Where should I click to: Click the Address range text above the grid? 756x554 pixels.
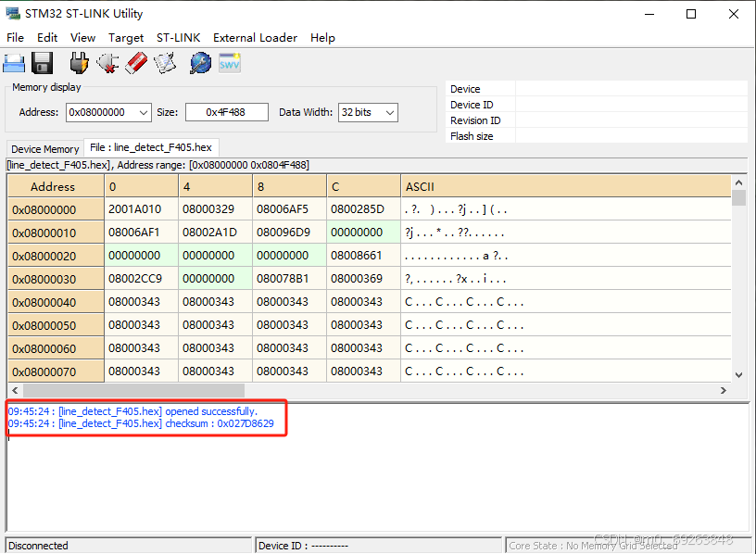(x=157, y=165)
